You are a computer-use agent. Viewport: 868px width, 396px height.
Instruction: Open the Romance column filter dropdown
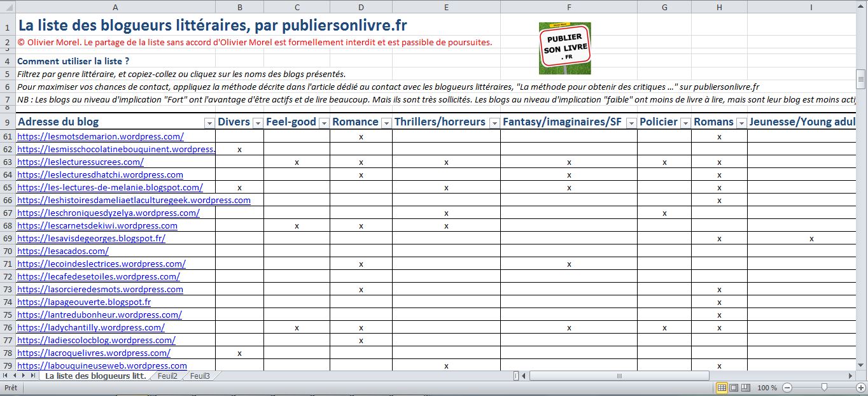386,123
